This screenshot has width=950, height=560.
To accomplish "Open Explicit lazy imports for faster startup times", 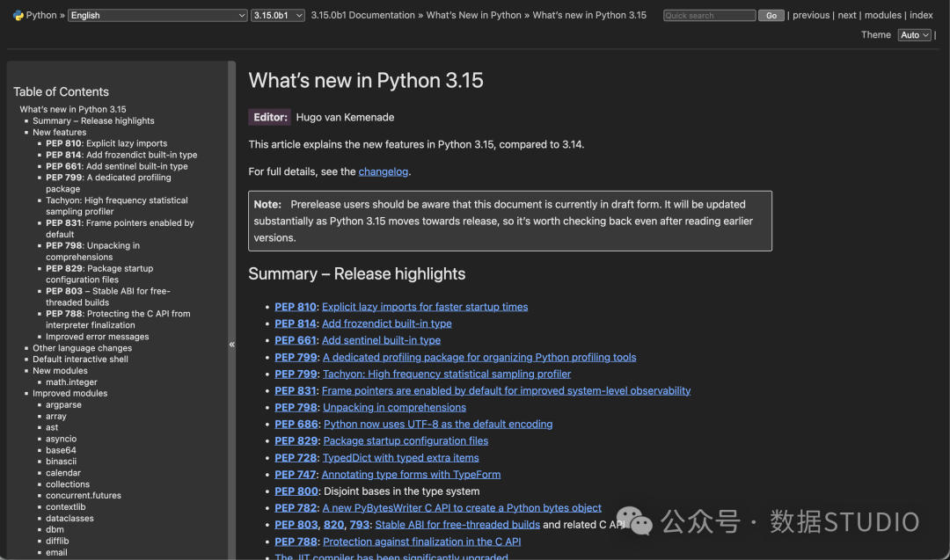I will 425,307.
